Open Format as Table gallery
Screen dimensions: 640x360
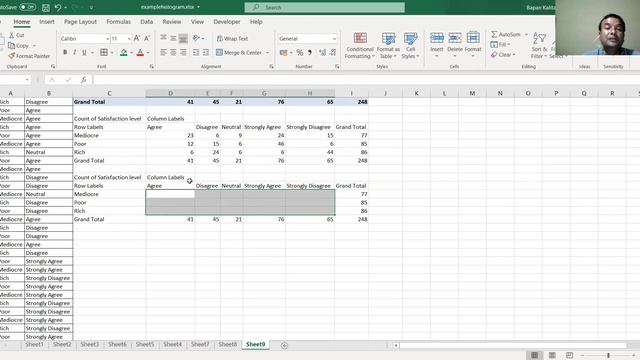click(x=388, y=45)
